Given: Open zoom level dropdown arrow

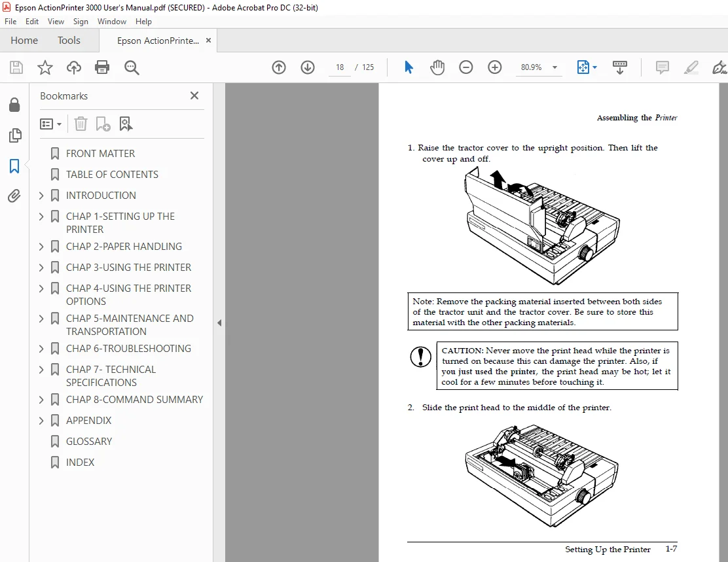Looking at the screenshot, I should pyautogui.click(x=555, y=67).
